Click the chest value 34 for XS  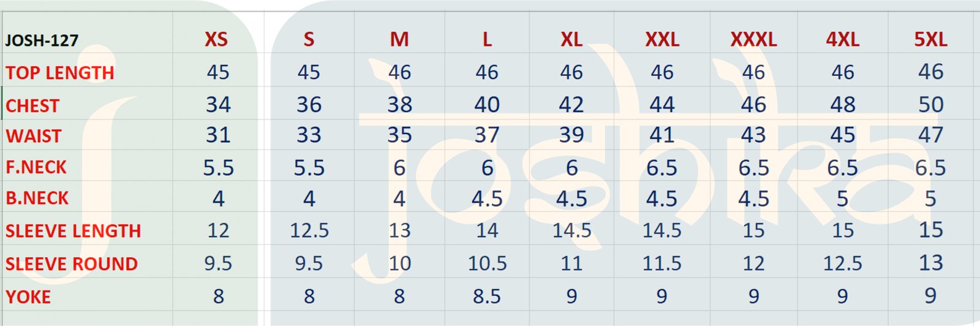click(218, 105)
